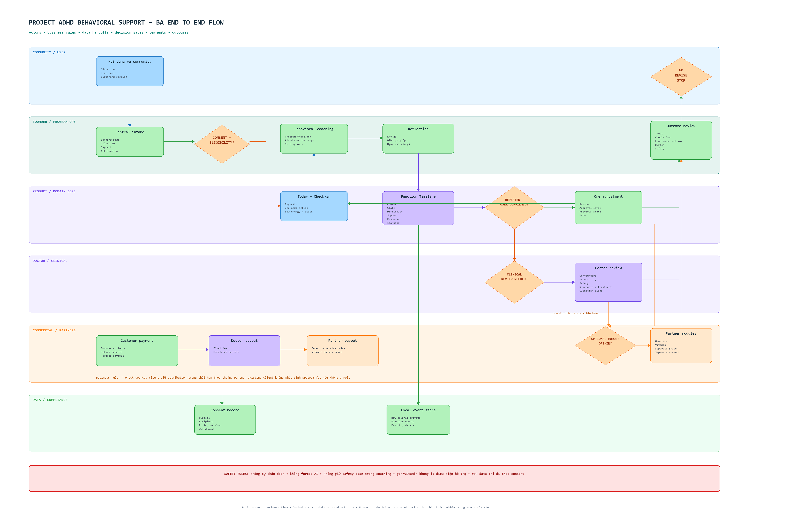The height and width of the screenshot is (520, 812).
Task: Click the Customer payment box
Action: coord(137,350)
